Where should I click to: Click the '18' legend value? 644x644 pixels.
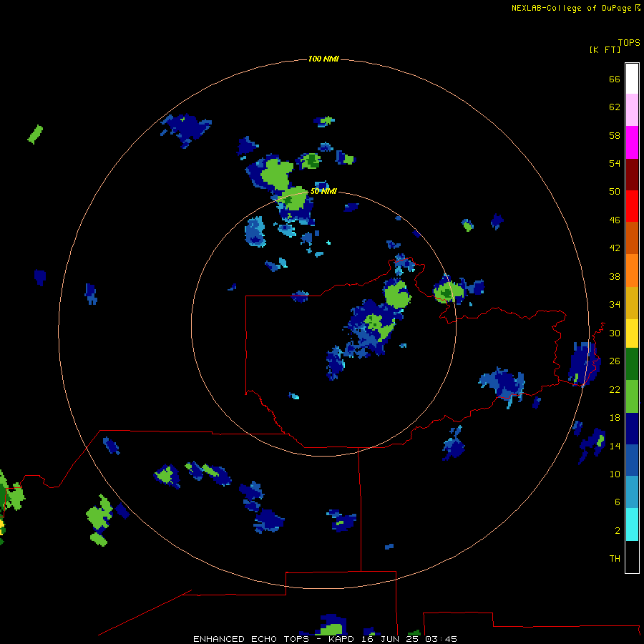[x=615, y=418]
